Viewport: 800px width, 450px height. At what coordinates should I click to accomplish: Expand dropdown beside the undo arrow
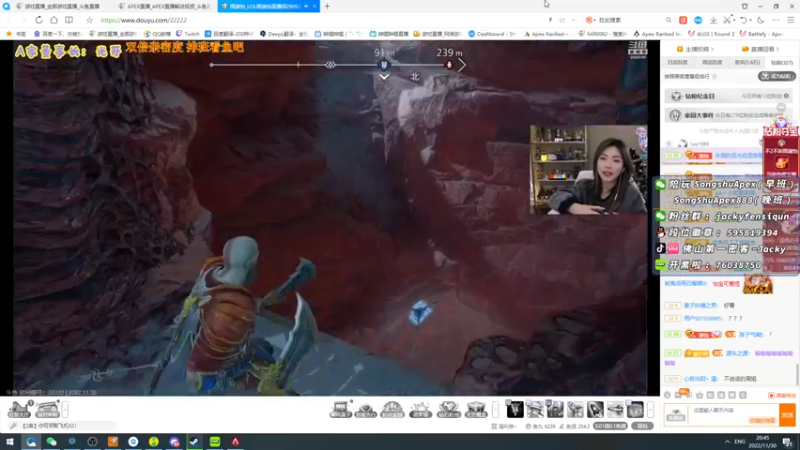coord(750,20)
